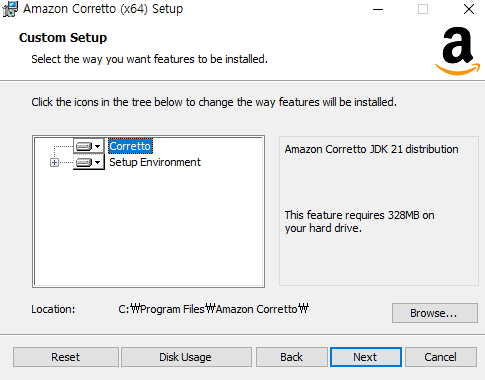Click the Browse... button

point(435,313)
